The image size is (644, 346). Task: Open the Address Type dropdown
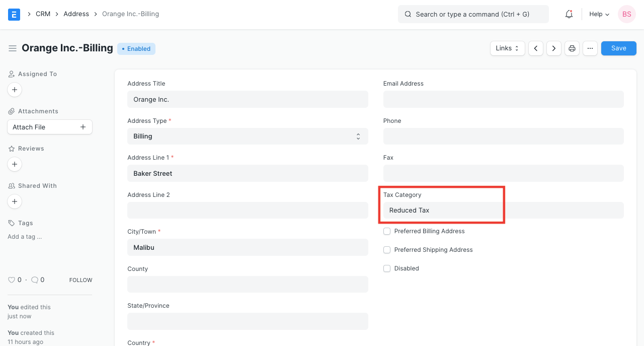click(248, 136)
